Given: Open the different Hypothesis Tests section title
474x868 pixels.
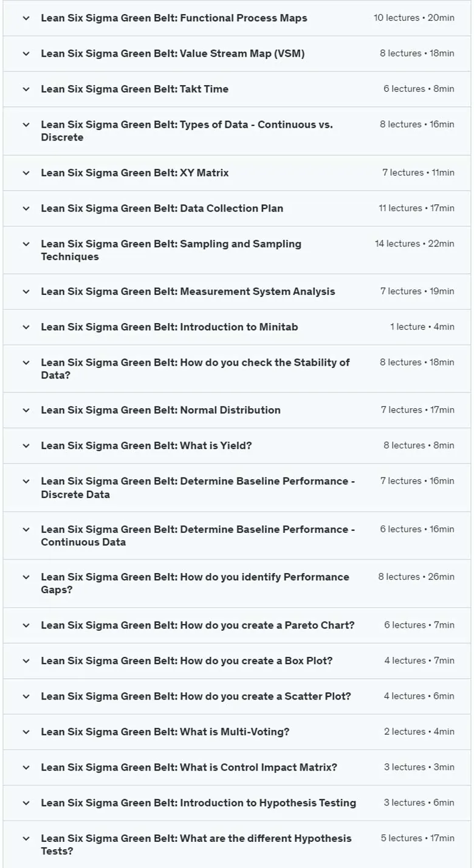Looking at the screenshot, I should click(x=196, y=844).
